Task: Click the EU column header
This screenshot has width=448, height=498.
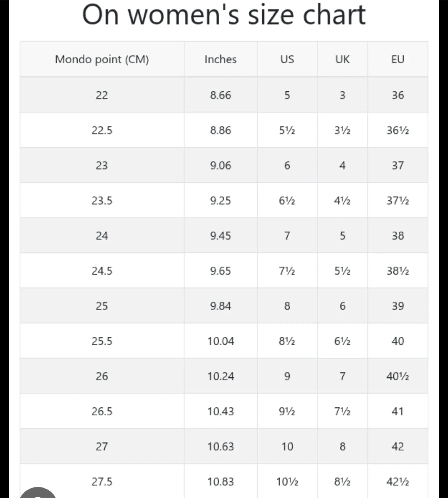Action: (398, 59)
